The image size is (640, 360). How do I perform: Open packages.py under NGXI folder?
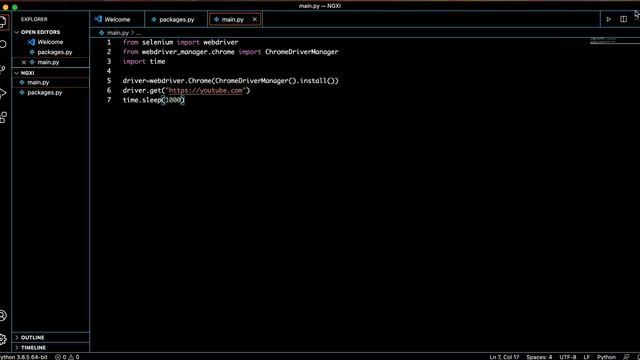(44, 93)
